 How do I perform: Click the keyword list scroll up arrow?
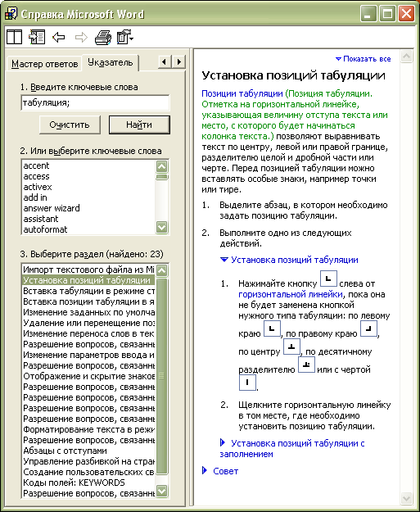(x=162, y=166)
